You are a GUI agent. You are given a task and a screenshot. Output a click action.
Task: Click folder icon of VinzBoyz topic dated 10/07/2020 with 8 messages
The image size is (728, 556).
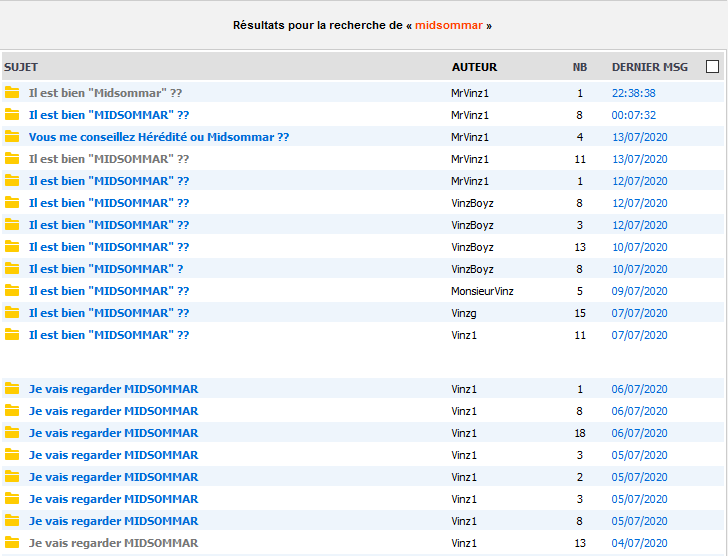pyautogui.click(x=12, y=269)
